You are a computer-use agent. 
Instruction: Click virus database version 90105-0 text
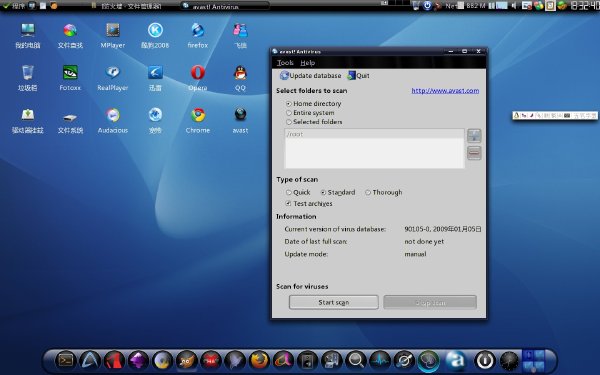443,229
